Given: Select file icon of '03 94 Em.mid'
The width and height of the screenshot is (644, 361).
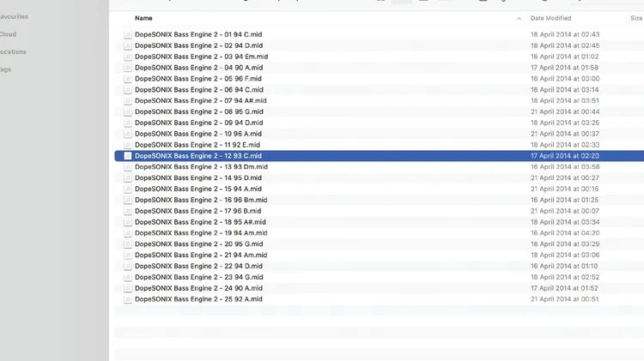Looking at the screenshot, I should point(128,57).
